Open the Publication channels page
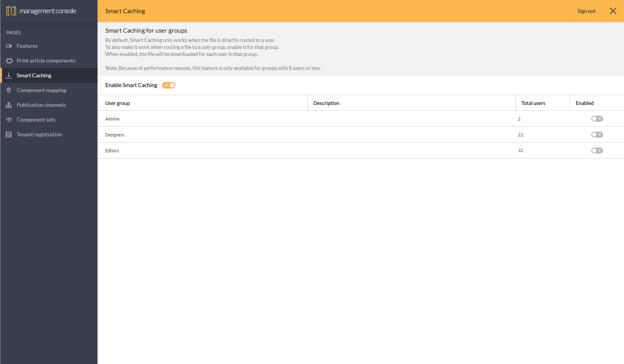The width and height of the screenshot is (624, 364). point(49,105)
